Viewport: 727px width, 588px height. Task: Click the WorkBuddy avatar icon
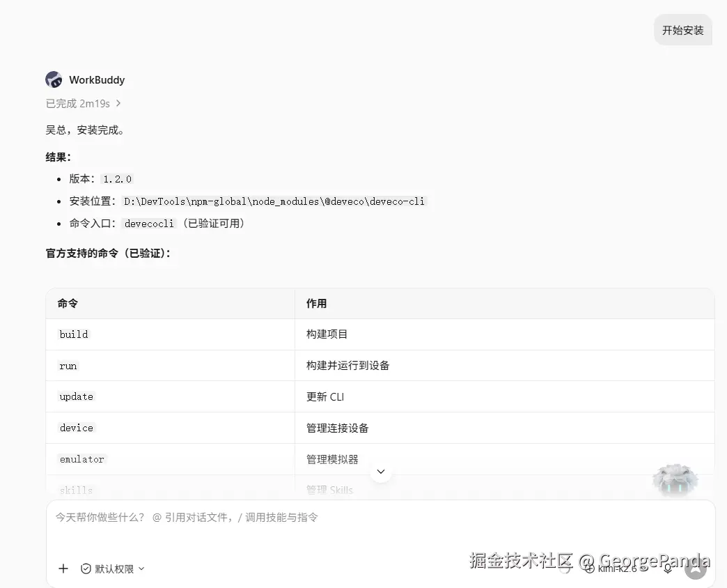click(x=54, y=79)
